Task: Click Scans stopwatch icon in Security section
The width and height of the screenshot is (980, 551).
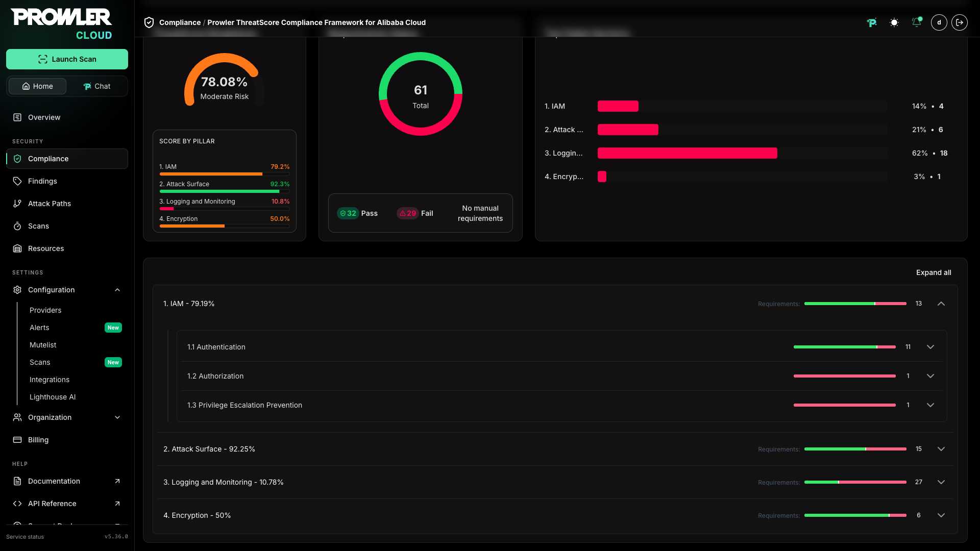Action: pyautogui.click(x=17, y=226)
